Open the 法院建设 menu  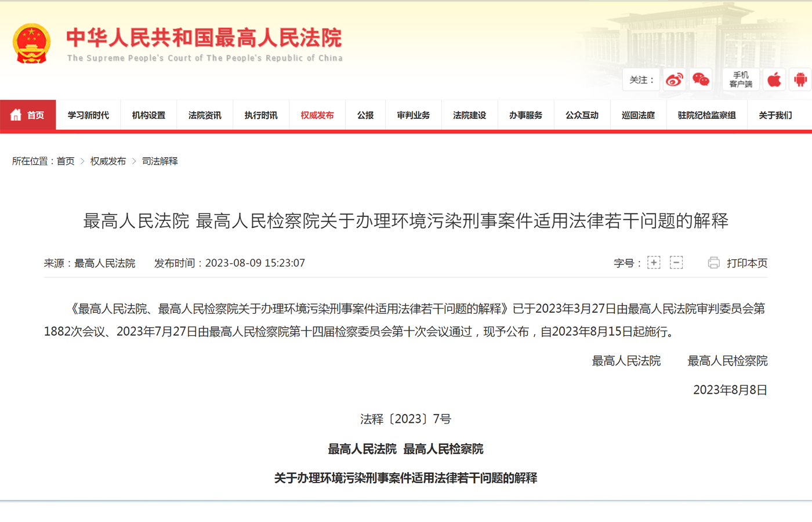[470, 115]
